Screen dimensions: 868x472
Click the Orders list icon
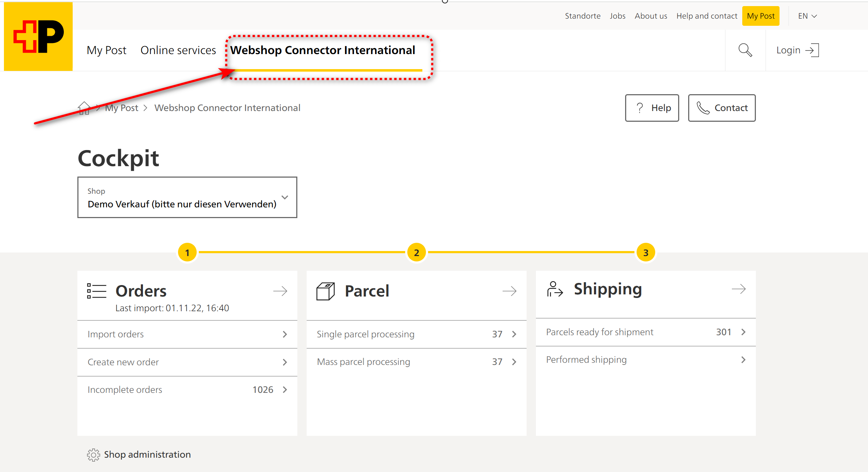click(x=97, y=291)
